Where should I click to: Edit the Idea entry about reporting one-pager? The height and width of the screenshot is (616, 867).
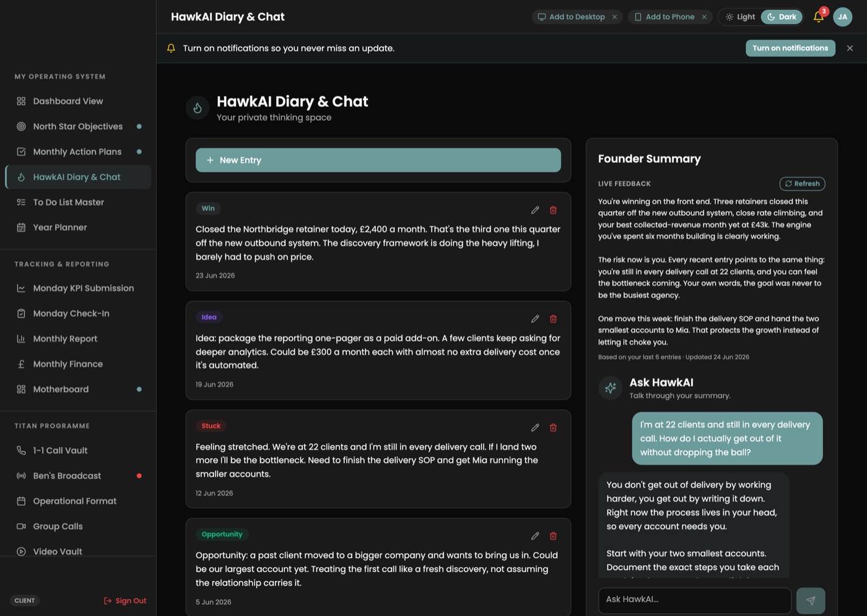tap(535, 319)
